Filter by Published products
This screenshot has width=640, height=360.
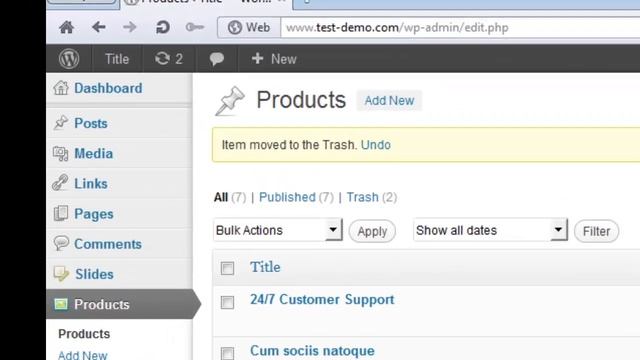tap(287, 197)
